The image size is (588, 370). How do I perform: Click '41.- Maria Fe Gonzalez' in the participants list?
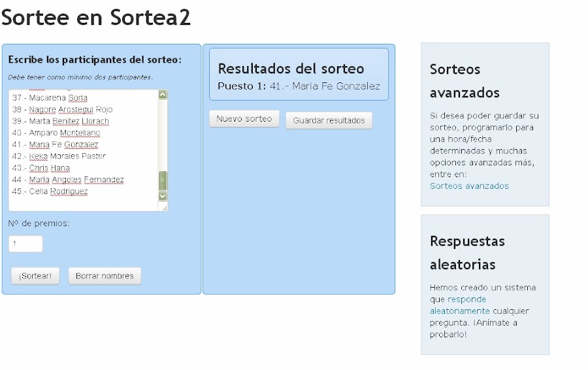(55, 144)
